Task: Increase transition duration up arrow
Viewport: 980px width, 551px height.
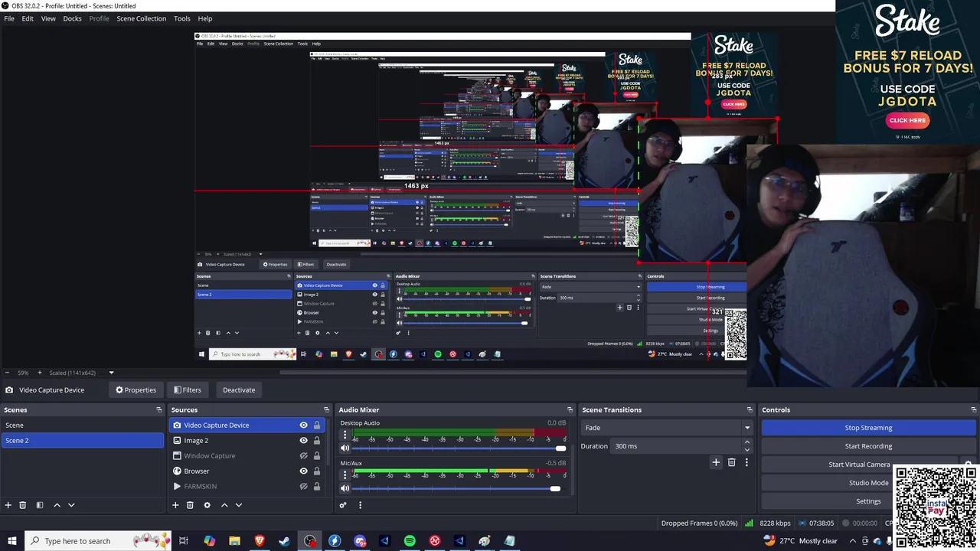Action: [747, 442]
